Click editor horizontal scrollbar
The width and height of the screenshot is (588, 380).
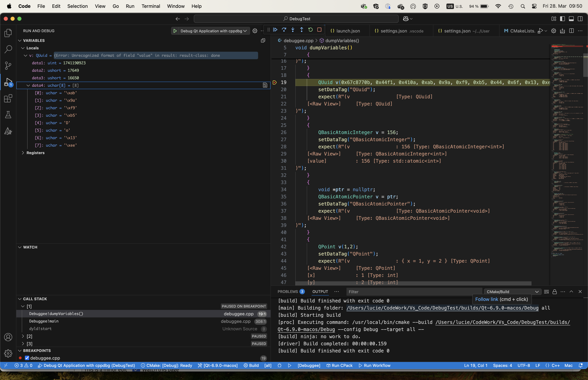click(413, 283)
